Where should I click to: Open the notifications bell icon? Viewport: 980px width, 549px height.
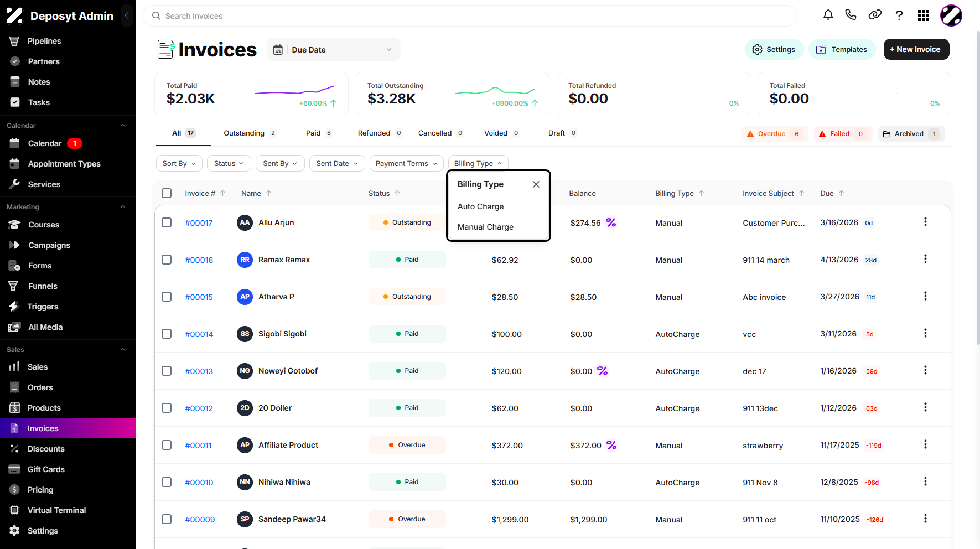tap(828, 15)
